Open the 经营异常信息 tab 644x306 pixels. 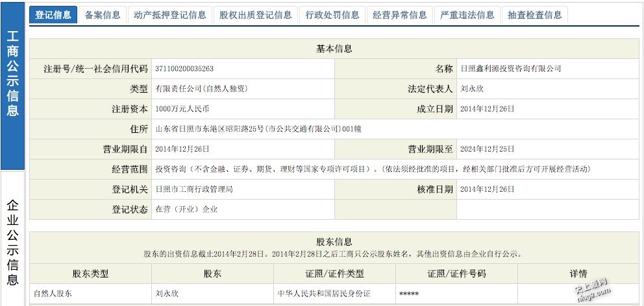pyautogui.click(x=400, y=15)
